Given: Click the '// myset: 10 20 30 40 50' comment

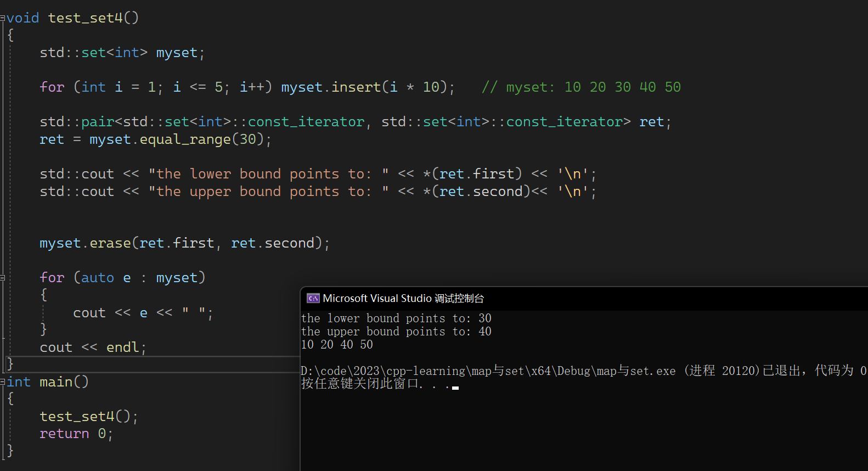Looking at the screenshot, I should (581, 87).
